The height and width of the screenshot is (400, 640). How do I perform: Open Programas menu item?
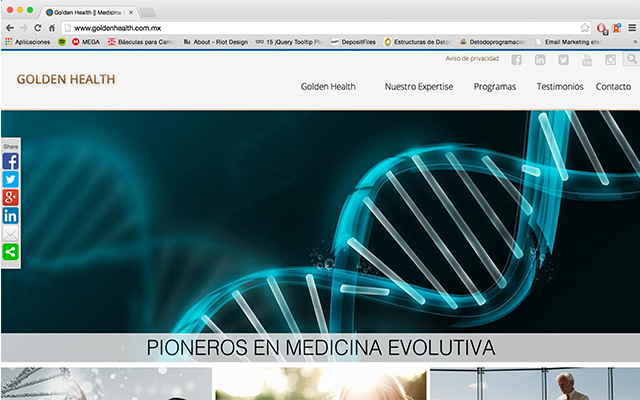click(x=495, y=87)
